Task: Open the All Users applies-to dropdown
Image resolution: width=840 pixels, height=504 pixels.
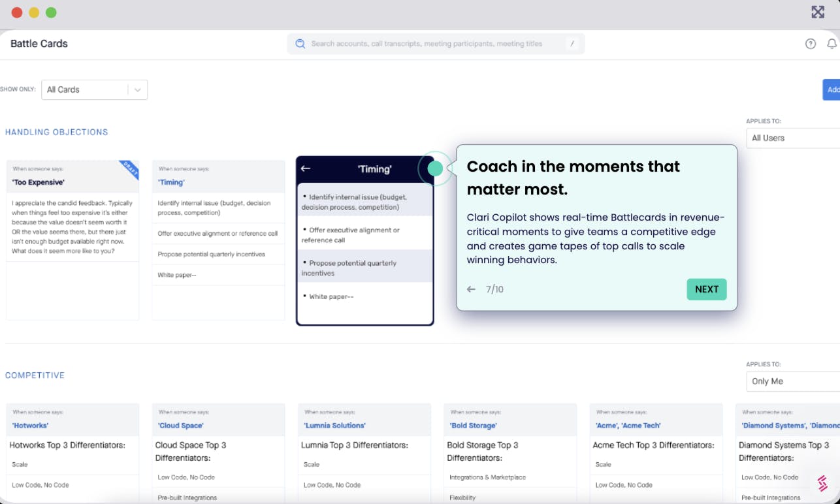Action: coord(793,138)
